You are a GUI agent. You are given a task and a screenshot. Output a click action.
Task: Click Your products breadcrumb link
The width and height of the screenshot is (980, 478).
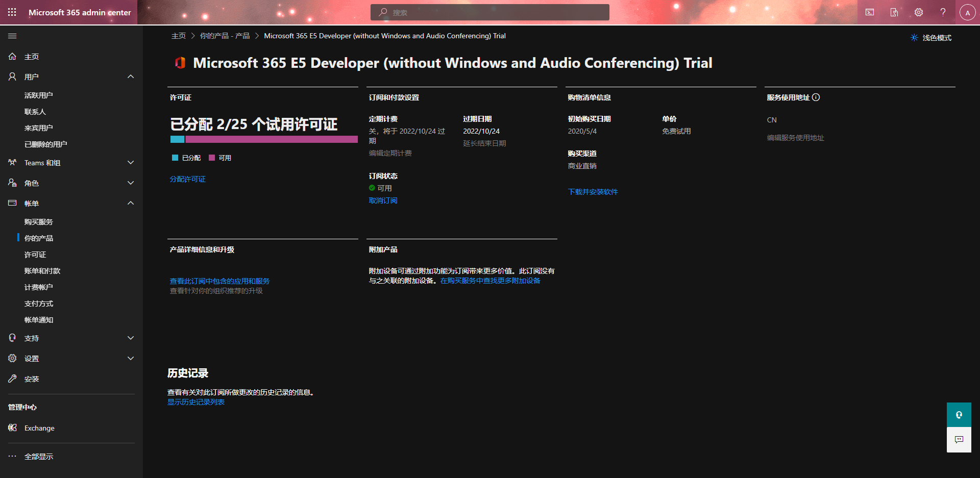coord(225,36)
